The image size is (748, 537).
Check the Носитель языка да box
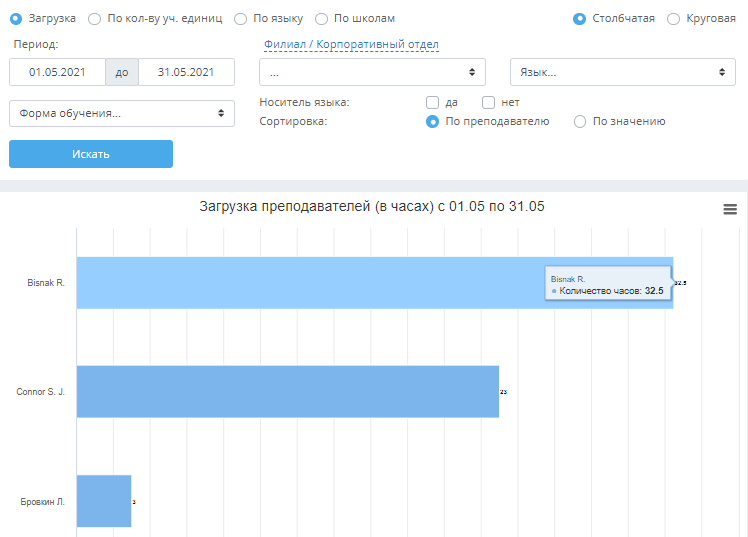(432, 103)
